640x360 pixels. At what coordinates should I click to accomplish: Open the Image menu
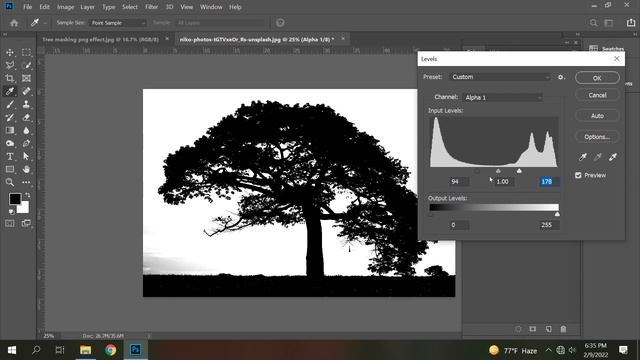pos(65,7)
